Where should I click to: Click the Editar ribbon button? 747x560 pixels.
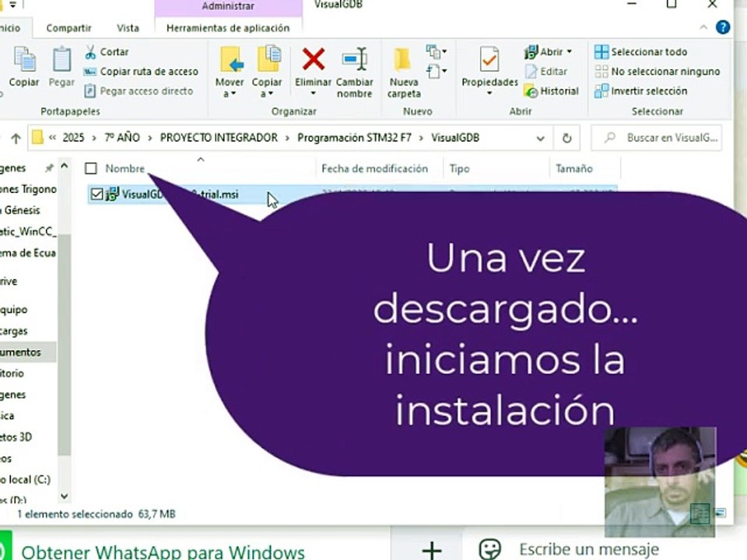click(x=546, y=72)
